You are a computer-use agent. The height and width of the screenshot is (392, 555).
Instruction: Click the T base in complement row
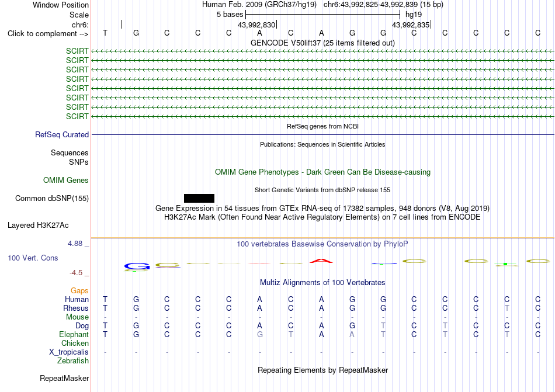[x=105, y=33]
